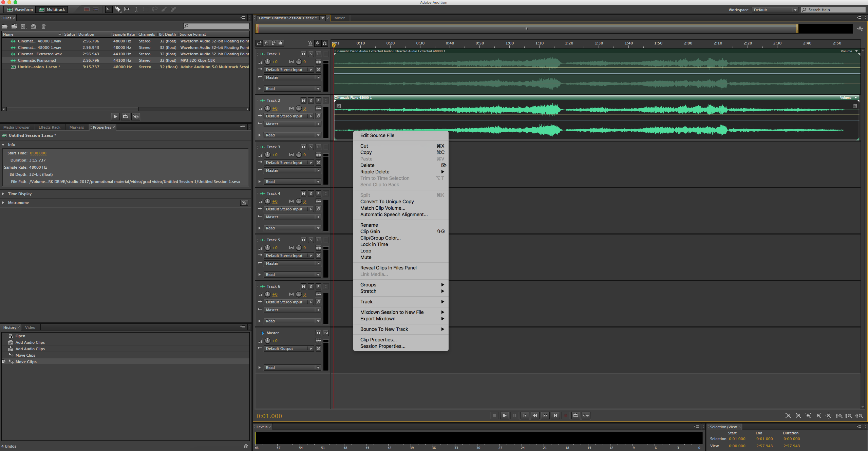Viewport: 868px width, 451px height.
Task: Click the History tab in bottom panel
Action: coord(10,327)
